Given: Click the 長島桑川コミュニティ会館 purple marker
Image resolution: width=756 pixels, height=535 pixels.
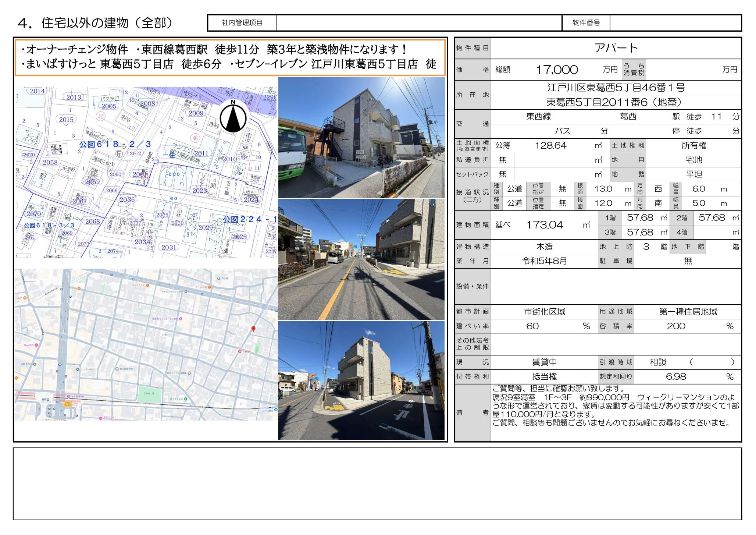Looking at the screenshot, I should pos(181,319).
